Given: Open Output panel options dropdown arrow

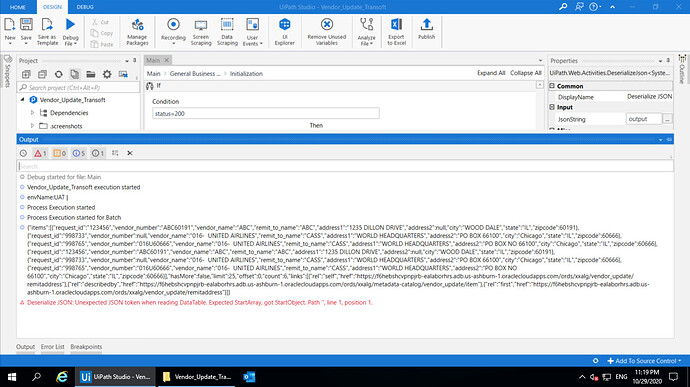Looking at the screenshot, I should [661, 140].
